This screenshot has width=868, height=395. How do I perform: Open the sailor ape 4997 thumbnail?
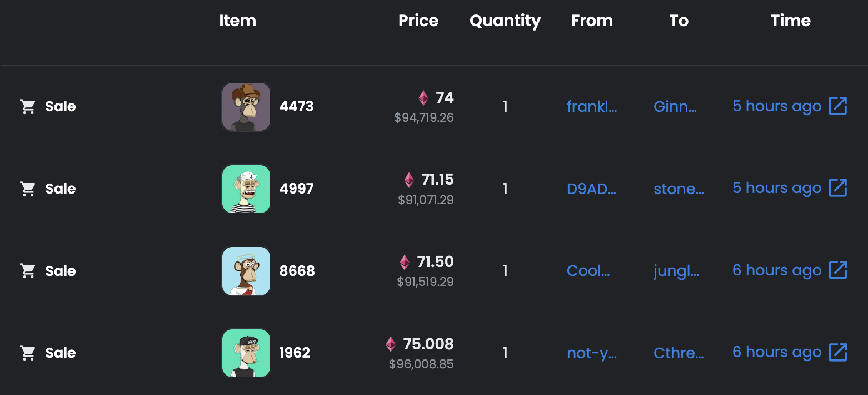(x=246, y=189)
